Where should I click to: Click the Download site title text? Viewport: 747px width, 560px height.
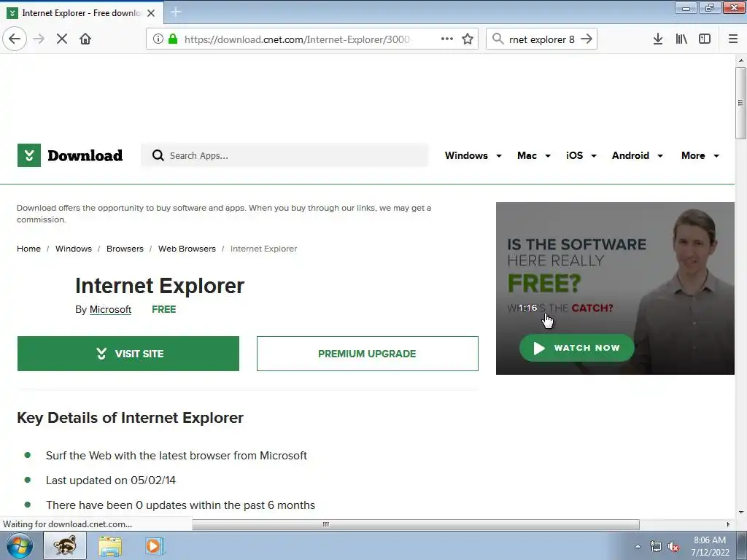tap(85, 156)
